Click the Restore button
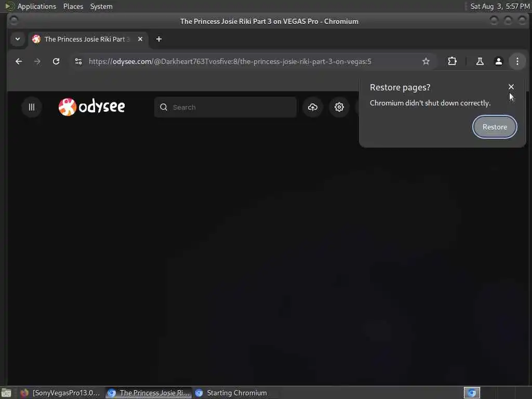Image resolution: width=532 pixels, height=399 pixels. [x=495, y=127]
